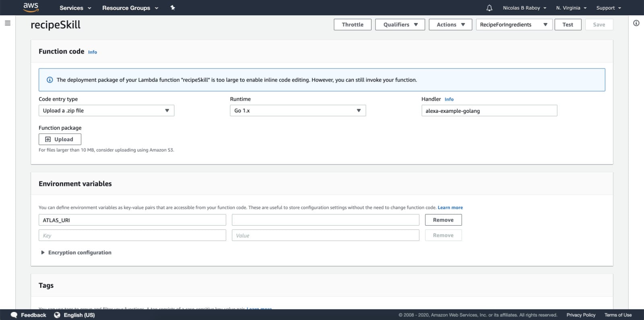Click the Handler input field
The image size is (644, 320).
tap(489, 111)
